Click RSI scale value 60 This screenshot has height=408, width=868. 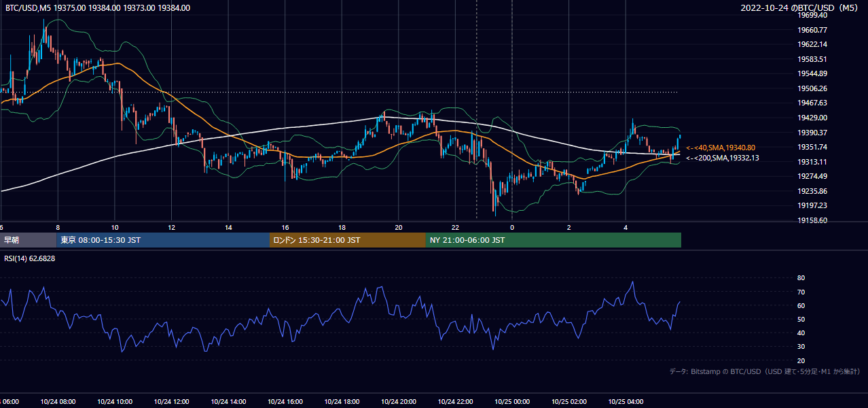(801, 305)
